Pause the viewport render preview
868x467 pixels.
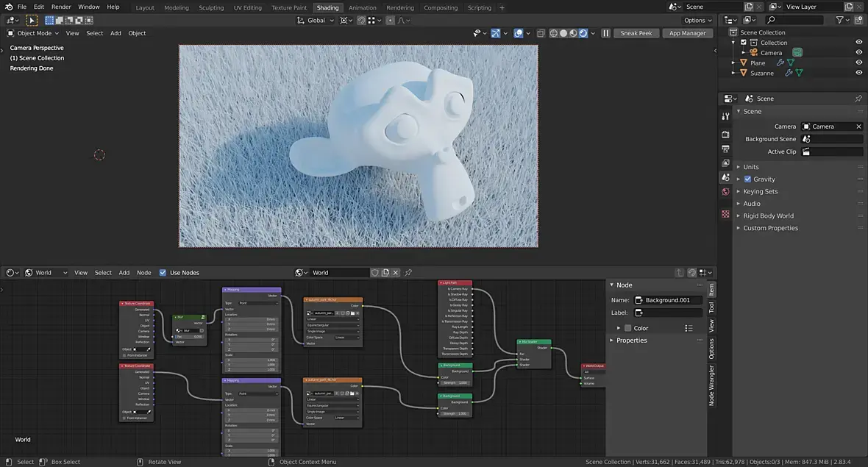coord(606,33)
